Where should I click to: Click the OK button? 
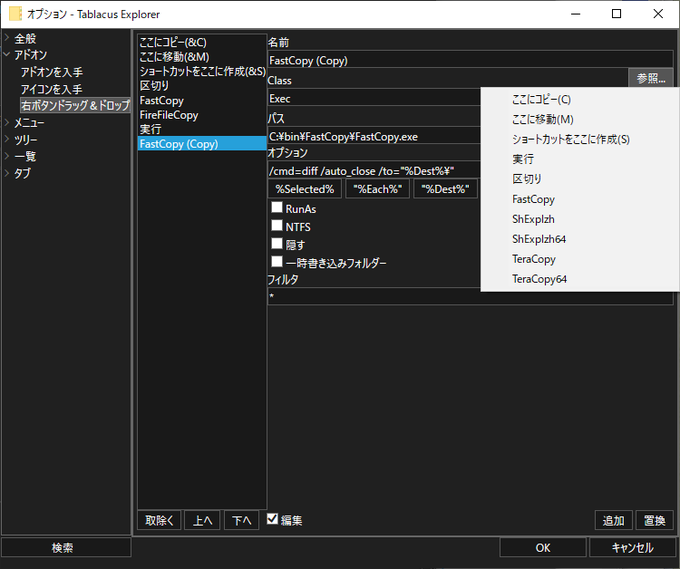(543, 548)
